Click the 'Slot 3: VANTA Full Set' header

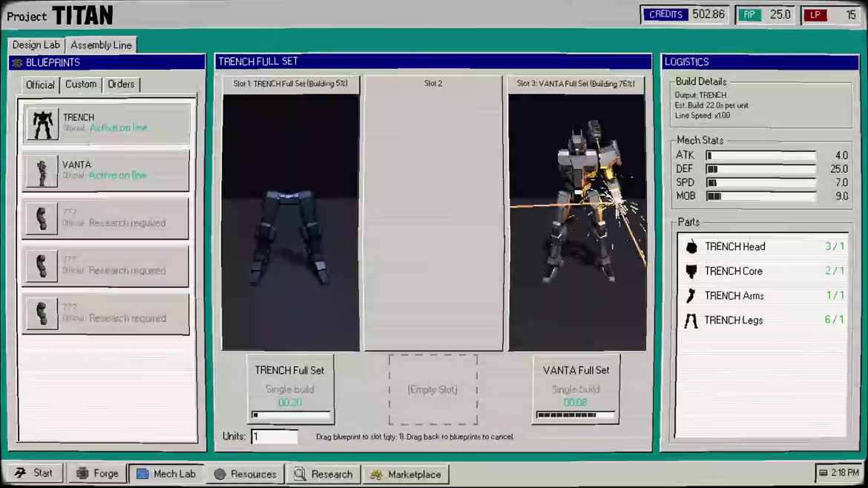pos(576,84)
